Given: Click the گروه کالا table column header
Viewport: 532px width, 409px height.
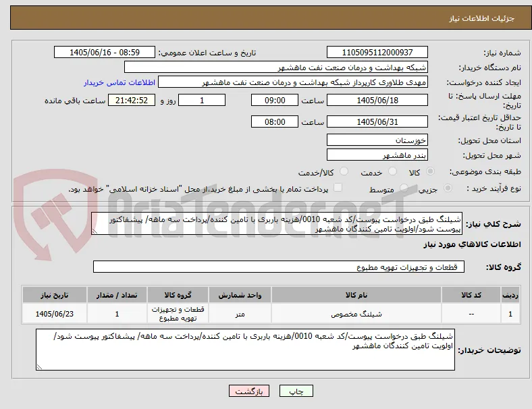Looking at the screenshot, I should (x=178, y=295).
